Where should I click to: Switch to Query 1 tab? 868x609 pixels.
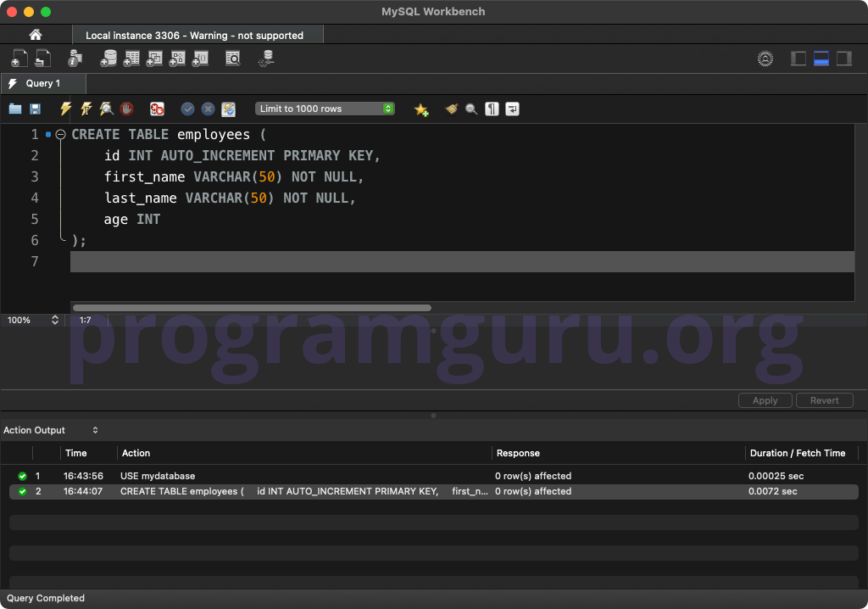[43, 83]
